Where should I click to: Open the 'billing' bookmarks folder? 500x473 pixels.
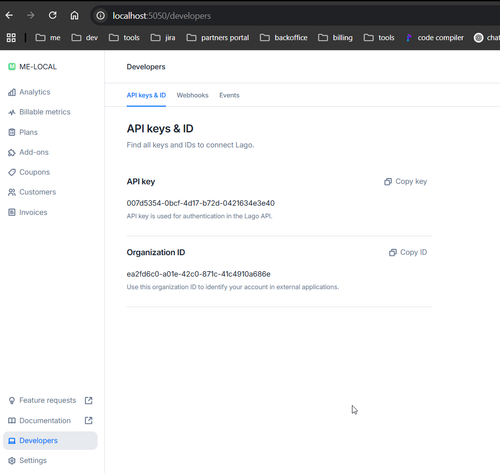(335, 38)
